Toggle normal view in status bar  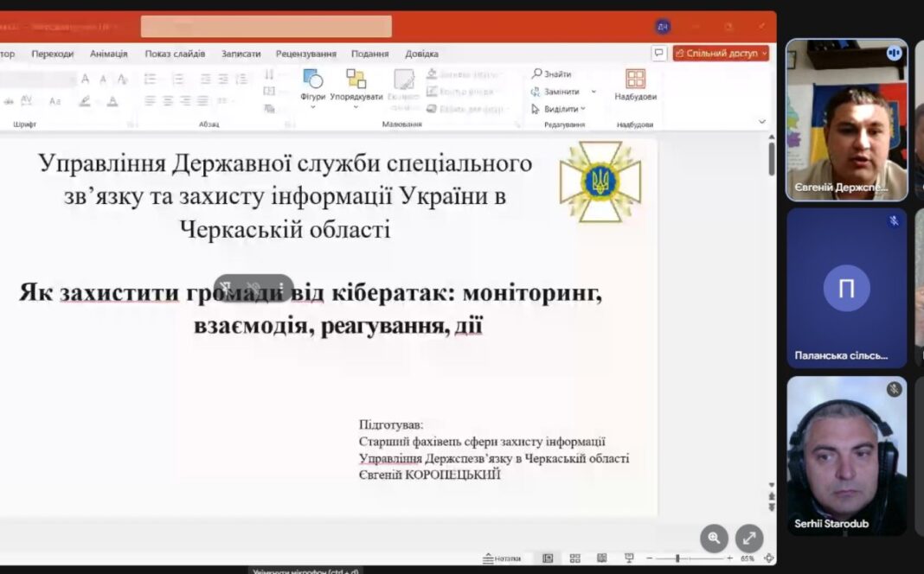click(x=548, y=558)
